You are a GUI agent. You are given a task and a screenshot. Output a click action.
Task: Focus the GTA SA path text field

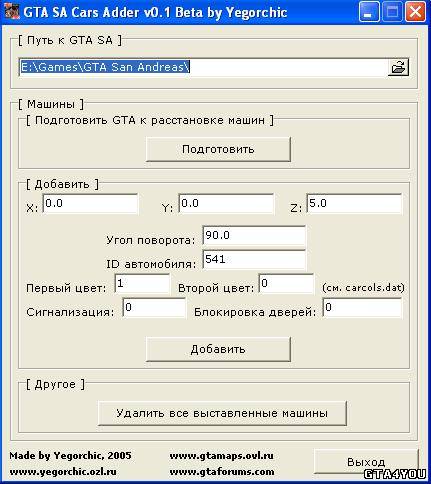pyautogui.click(x=203, y=67)
